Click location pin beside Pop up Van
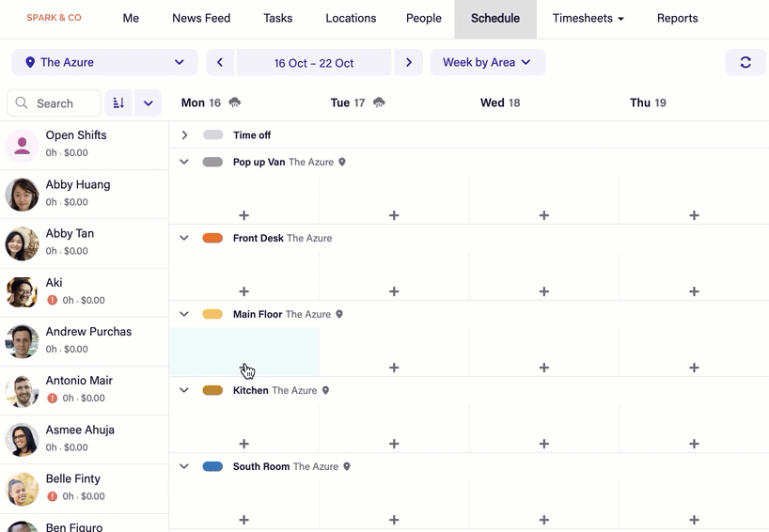 pyautogui.click(x=342, y=162)
